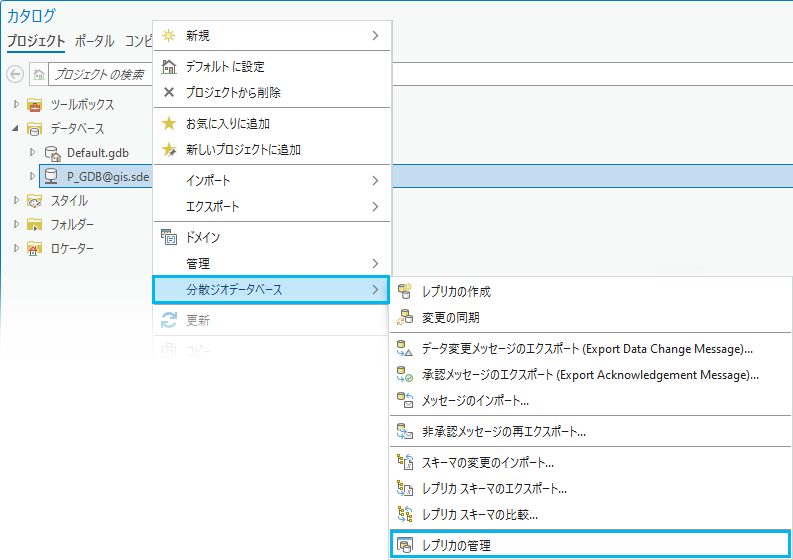Expand the スタイル tree node
Viewport: 793px width, 560px height.
16,200
